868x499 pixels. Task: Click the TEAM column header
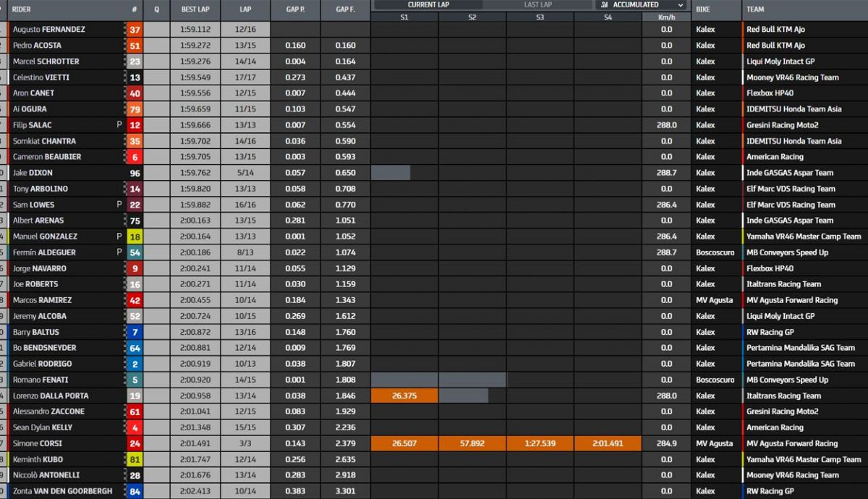pos(755,9)
